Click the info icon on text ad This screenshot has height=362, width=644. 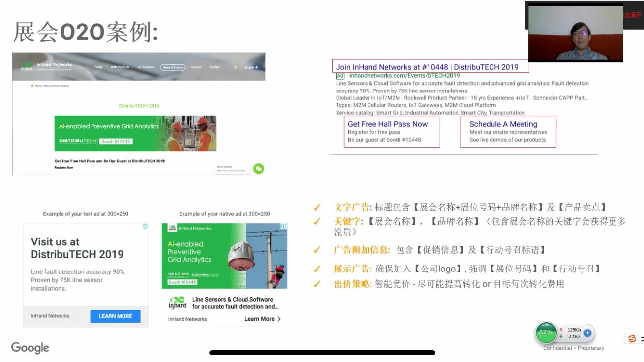coord(145,227)
